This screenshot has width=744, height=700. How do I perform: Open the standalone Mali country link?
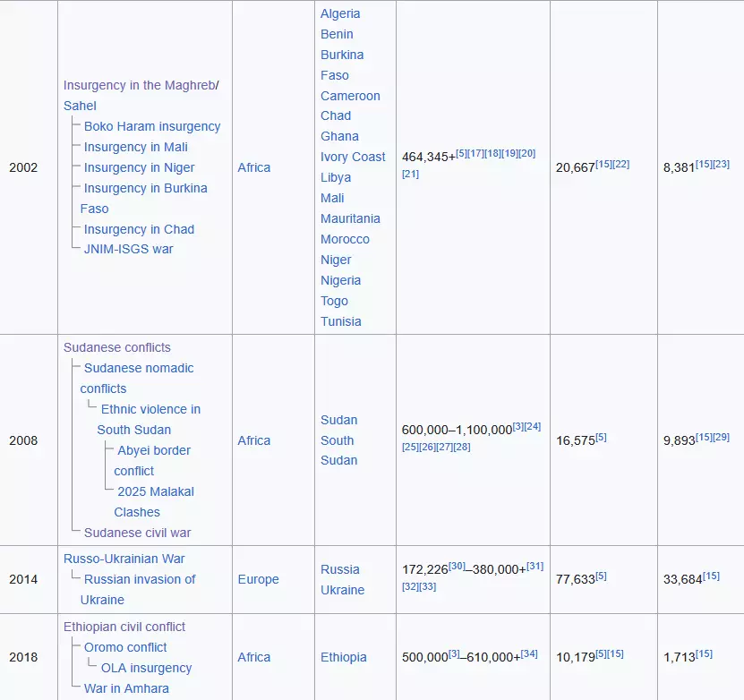[x=332, y=198]
